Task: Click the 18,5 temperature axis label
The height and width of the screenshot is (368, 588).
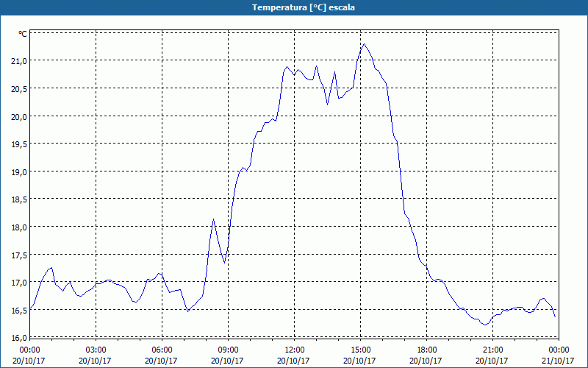Action: 19,199
